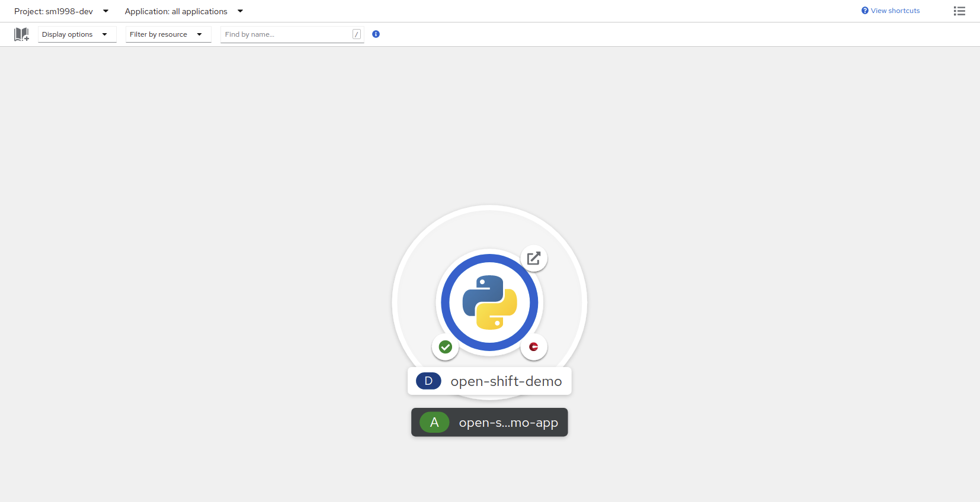Open the Project sm1998-dev dropdown
The image size is (980, 502).
62,11
